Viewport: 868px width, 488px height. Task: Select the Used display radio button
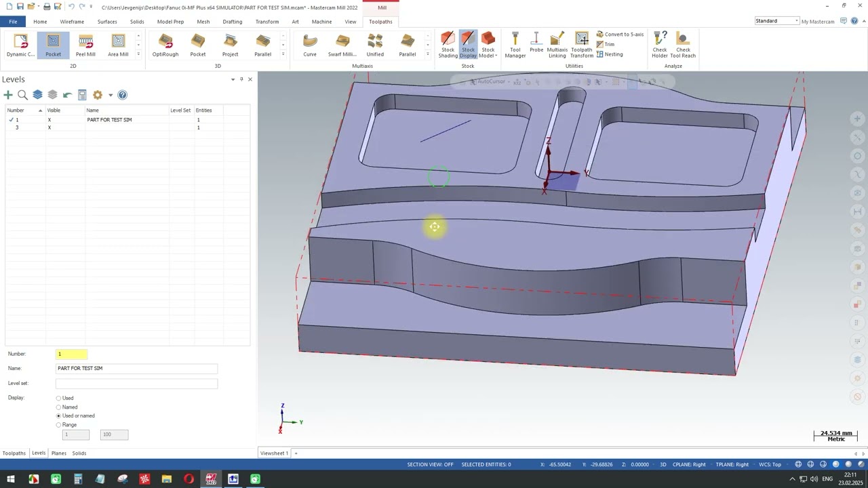58,399
